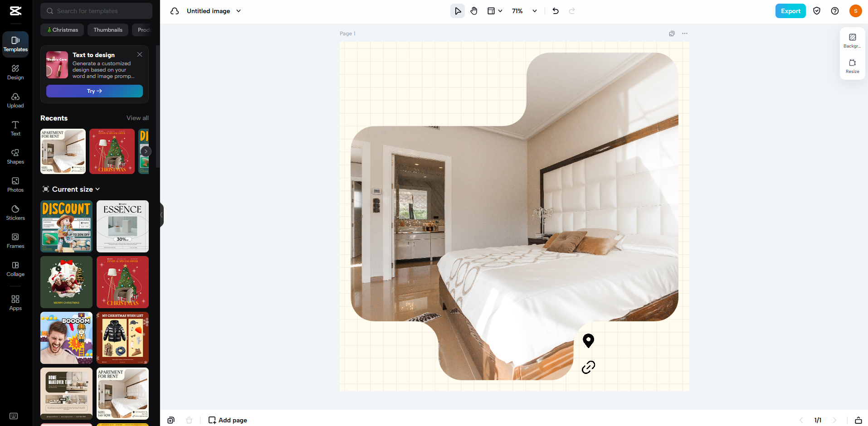Image resolution: width=868 pixels, height=426 pixels.
Task: Collapse the templates side panel
Action: [161, 215]
